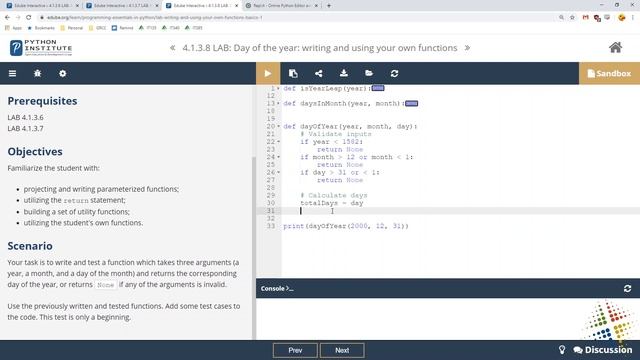The width and height of the screenshot is (640, 360).
Task: Collapse the dayOfYear function on line 20
Action: (278, 127)
